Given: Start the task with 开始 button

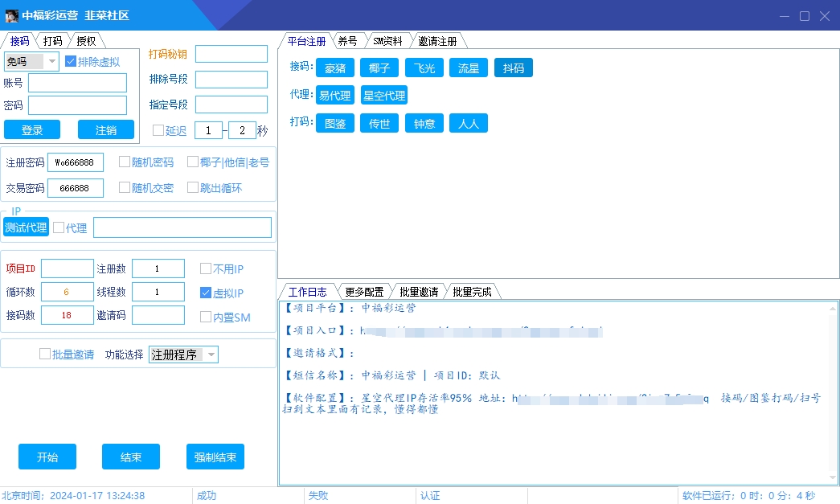Looking at the screenshot, I should click(x=47, y=457).
